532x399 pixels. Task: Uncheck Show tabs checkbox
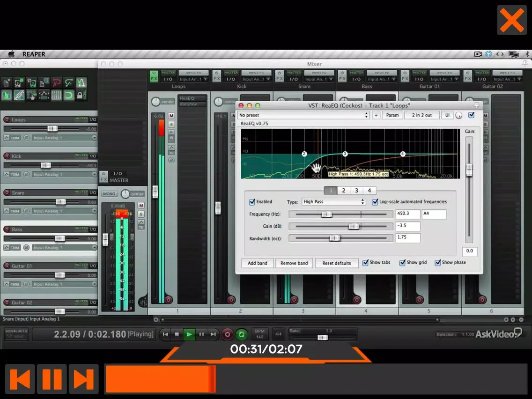(365, 263)
